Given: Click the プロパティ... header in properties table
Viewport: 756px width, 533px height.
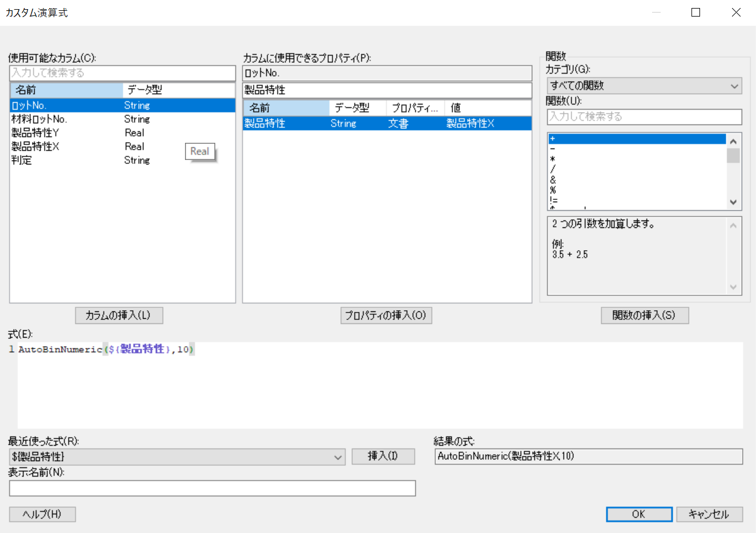Looking at the screenshot, I should click(x=416, y=108).
